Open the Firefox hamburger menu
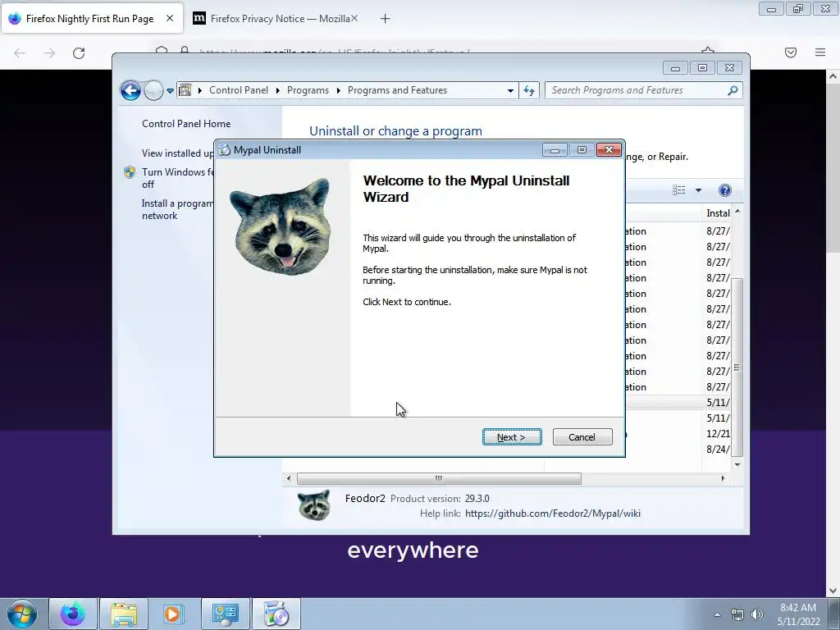Image resolution: width=840 pixels, height=630 pixels. point(819,52)
